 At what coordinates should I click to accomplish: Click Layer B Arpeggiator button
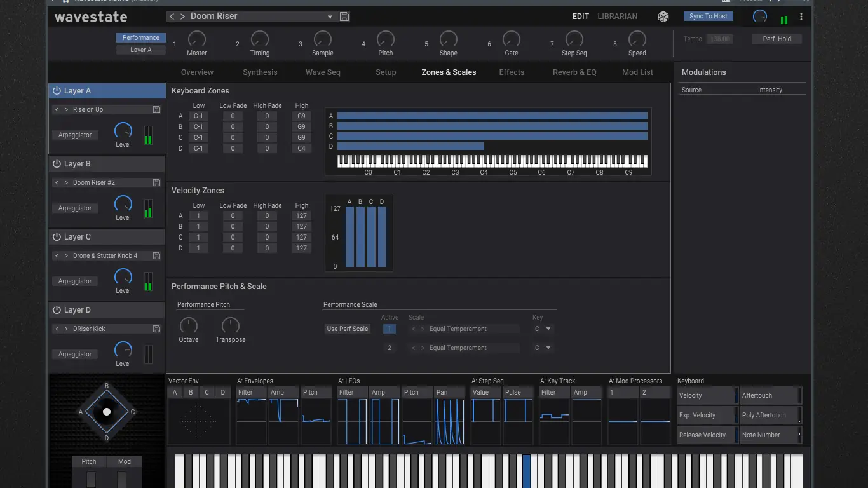75,208
